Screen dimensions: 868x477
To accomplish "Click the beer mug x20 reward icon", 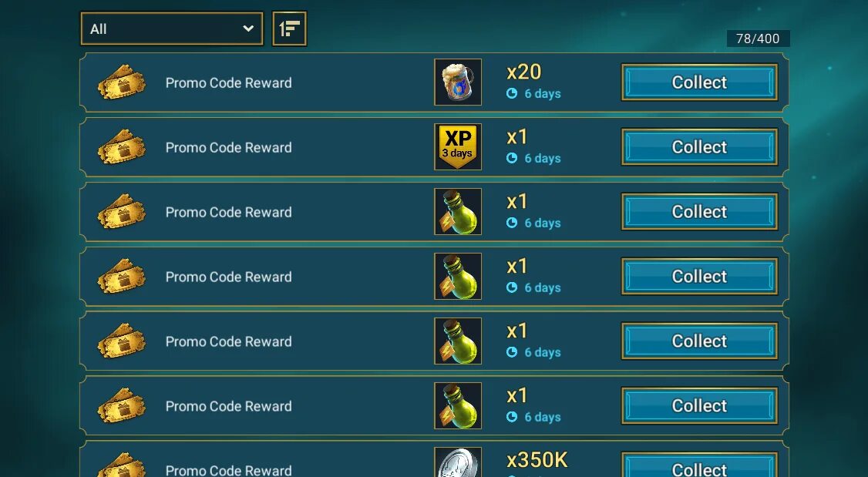I will 458,82.
